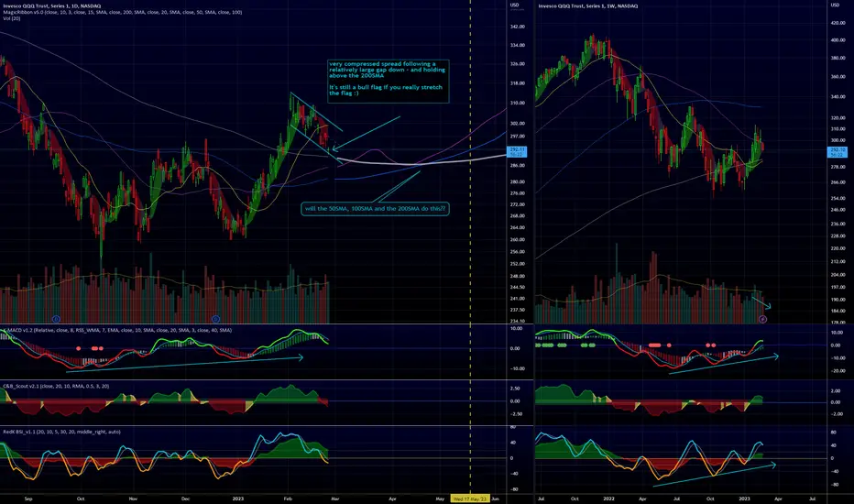This screenshot has height=504, width=854.
Task: Click the -20.00 value on weekly MACD scale
Action: [838, 371]
